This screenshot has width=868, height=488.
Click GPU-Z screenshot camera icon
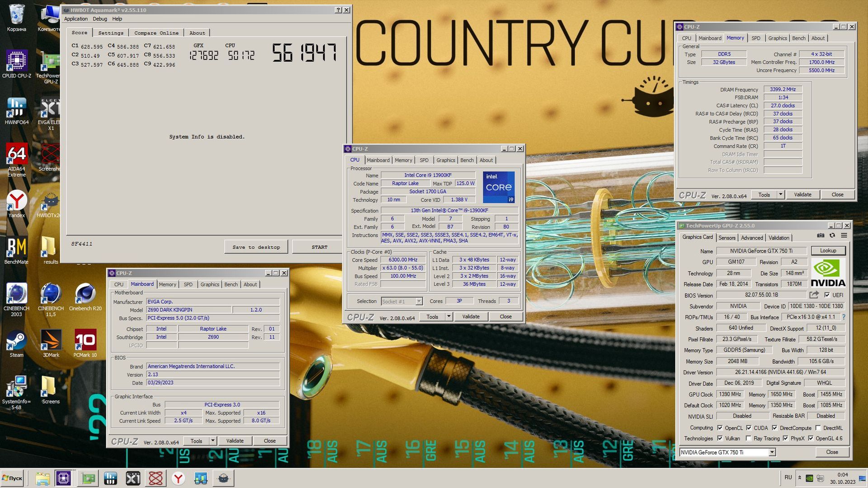[821, 235]
